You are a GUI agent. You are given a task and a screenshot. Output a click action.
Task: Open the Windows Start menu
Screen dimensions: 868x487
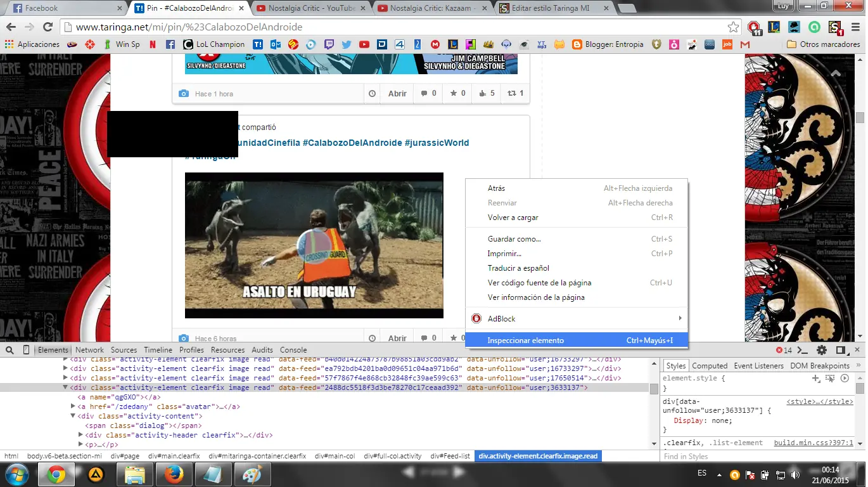tap(16, 474)
